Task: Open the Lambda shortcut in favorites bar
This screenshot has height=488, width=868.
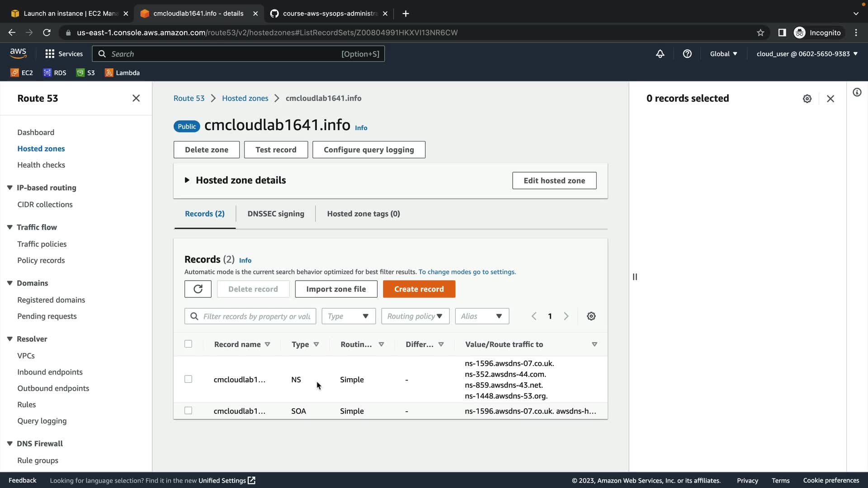Action: point(122,73)
